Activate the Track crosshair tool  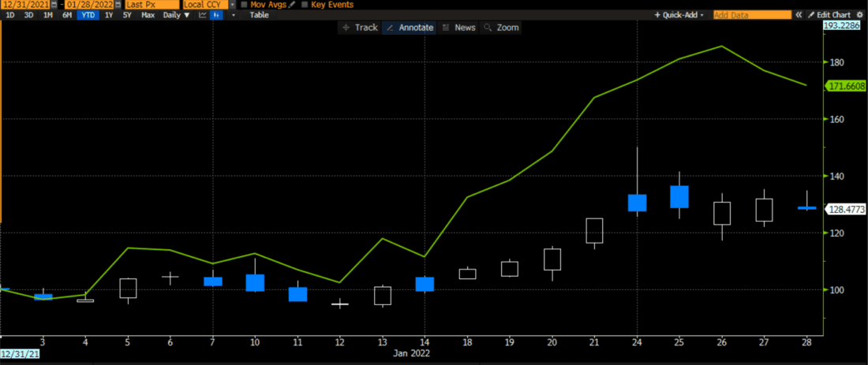coord(361,27)
